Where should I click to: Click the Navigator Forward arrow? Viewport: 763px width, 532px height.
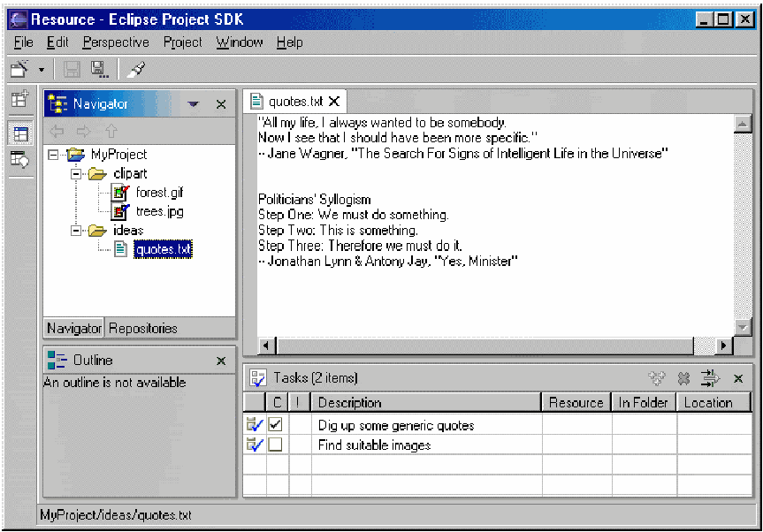click(84, 131)
